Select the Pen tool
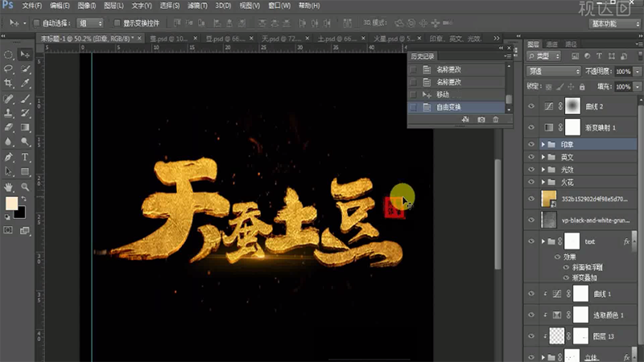The height and width of the screenshot is (362, 644). coord(8,157)
